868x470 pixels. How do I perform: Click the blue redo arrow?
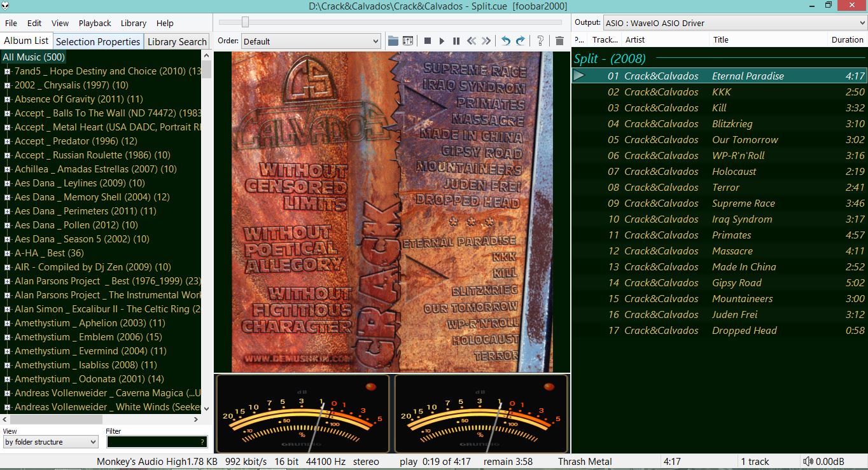pos(521,41)
